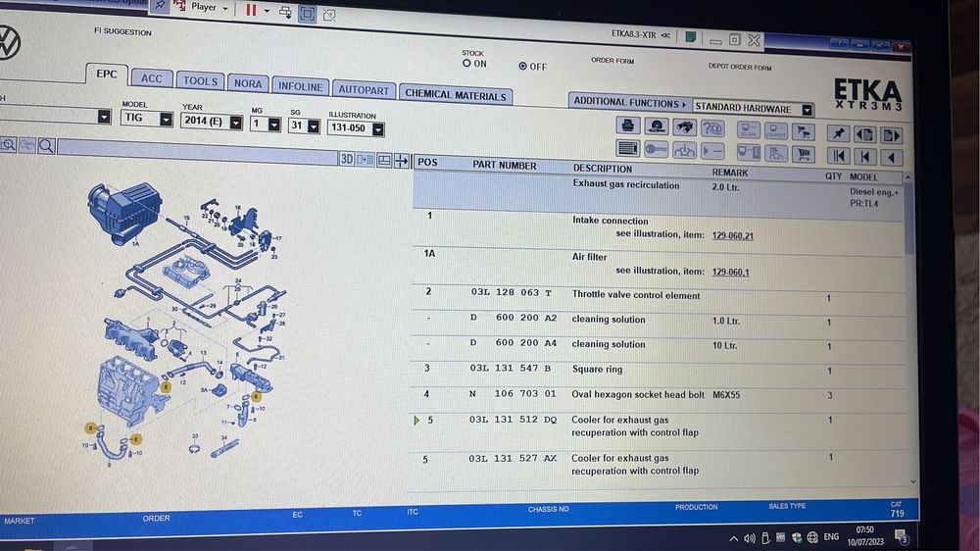Open the CHEMICAL MATERIALS tab
This screenshot has width=980, height=551.
click(456, 94)
